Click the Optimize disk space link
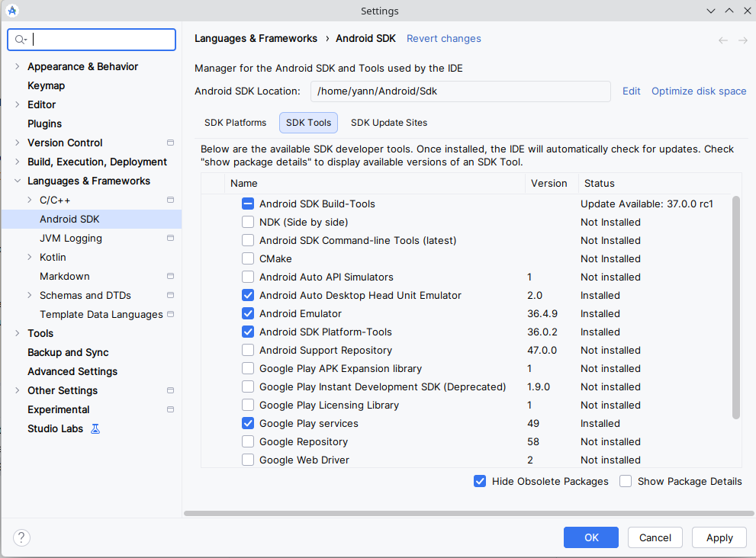This screenshot has width=756, height=558. (x=698, y=91)
